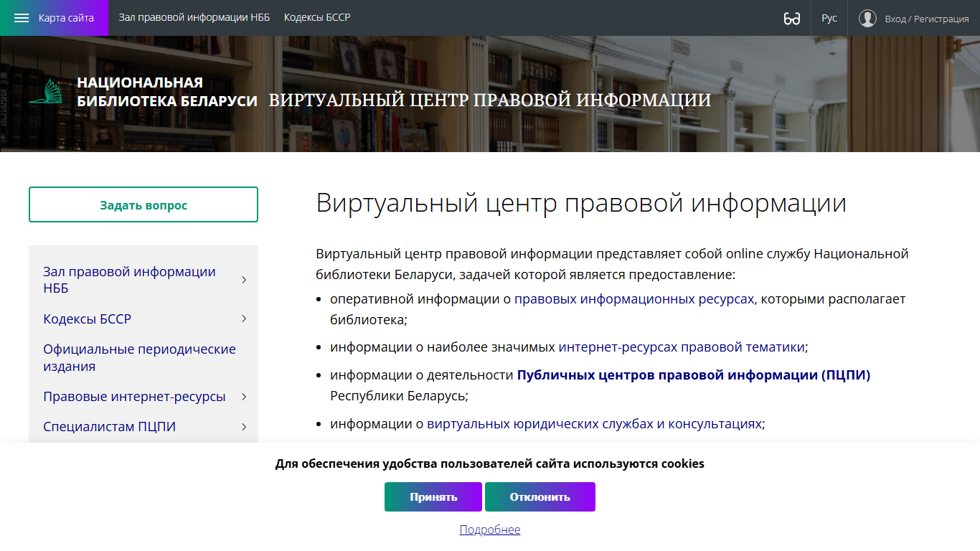980x551 pixels.
Task: Open the hamburger menu icon beside Карта сайта
Action: (x=22, y=18)
